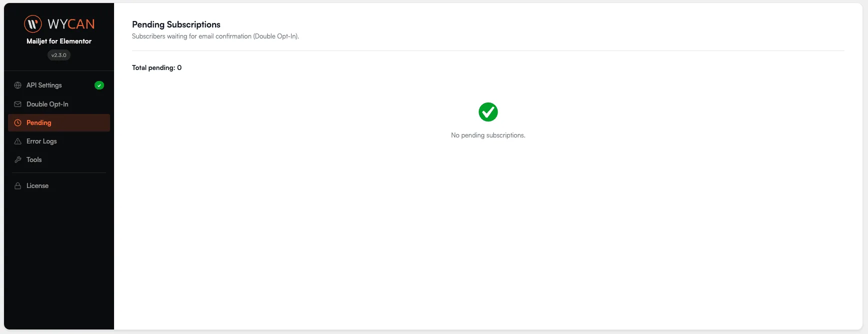Click the large green checkmark in the empty state

point(488,112)
